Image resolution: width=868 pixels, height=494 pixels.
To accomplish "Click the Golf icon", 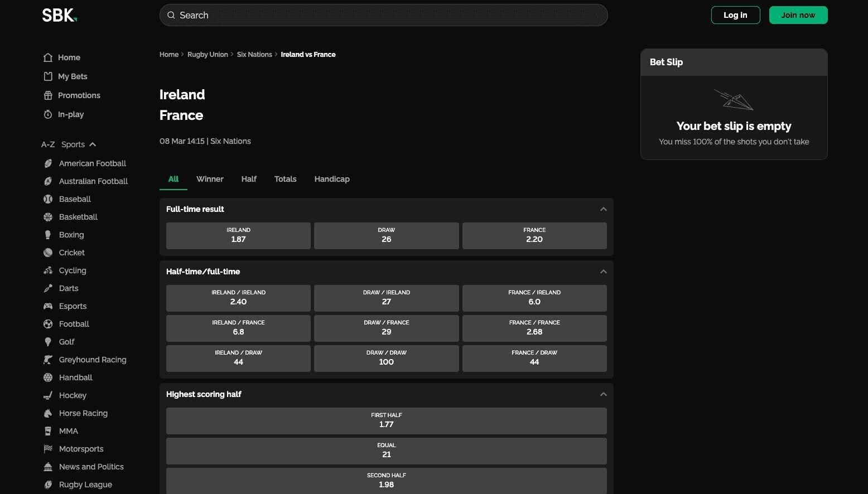I will point(48,342).
